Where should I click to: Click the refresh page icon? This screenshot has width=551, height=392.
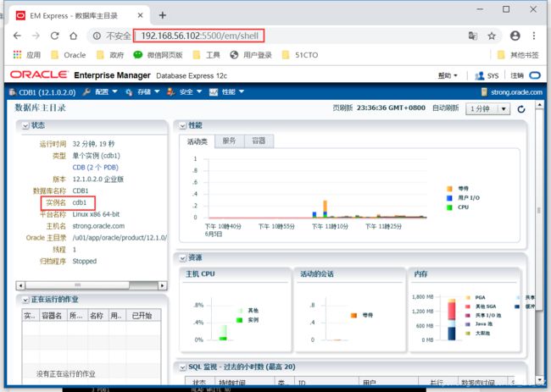pyautogui.click(x=521, y=109)
